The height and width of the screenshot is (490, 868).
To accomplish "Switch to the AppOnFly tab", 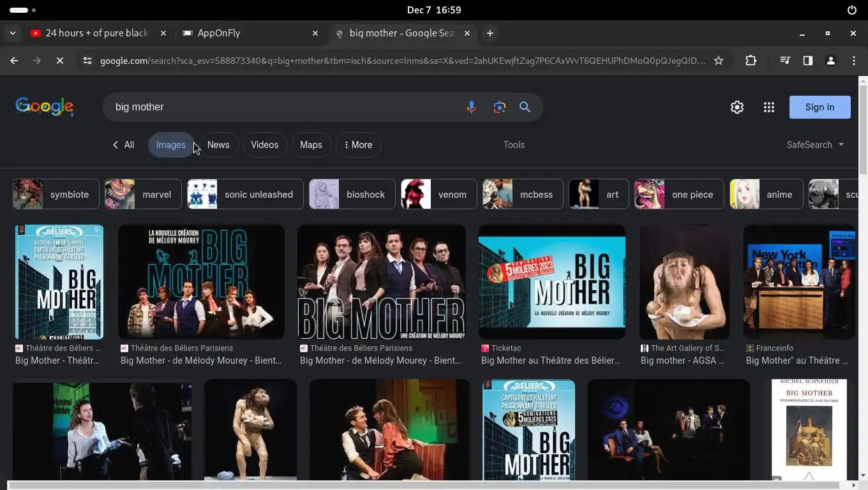I will pos(250,33).
